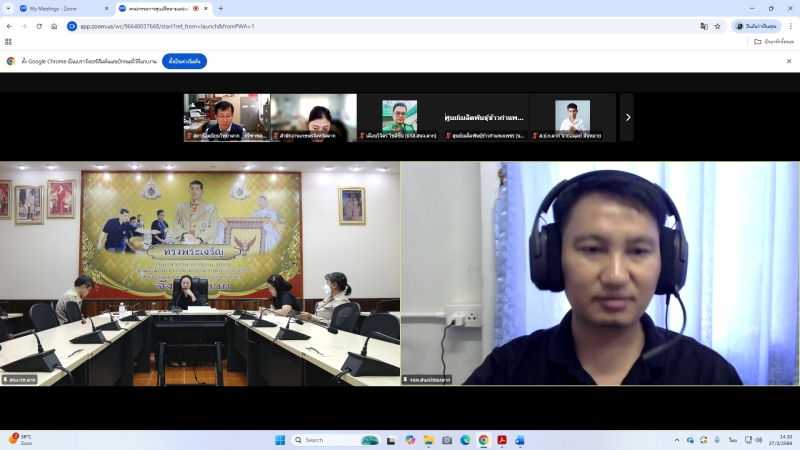Viewport: 800px width, 450px height.
Task: Reload the Zoom meeting page
Action: click(x=39, y=26)
